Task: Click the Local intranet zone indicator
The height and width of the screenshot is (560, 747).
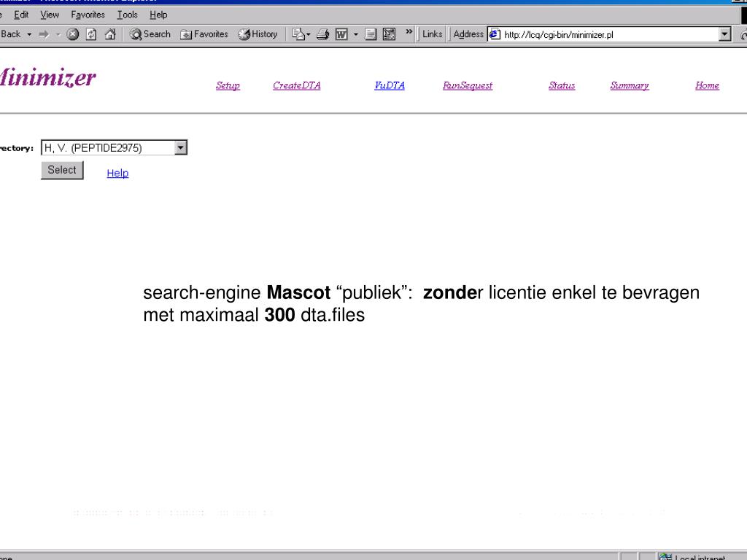Action: pos(694,556)
